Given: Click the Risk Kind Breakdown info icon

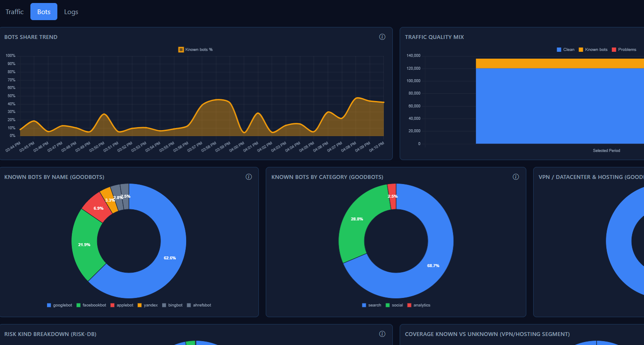Looking at the screenshot, I should pyautogui.click(x=382, y=334).
